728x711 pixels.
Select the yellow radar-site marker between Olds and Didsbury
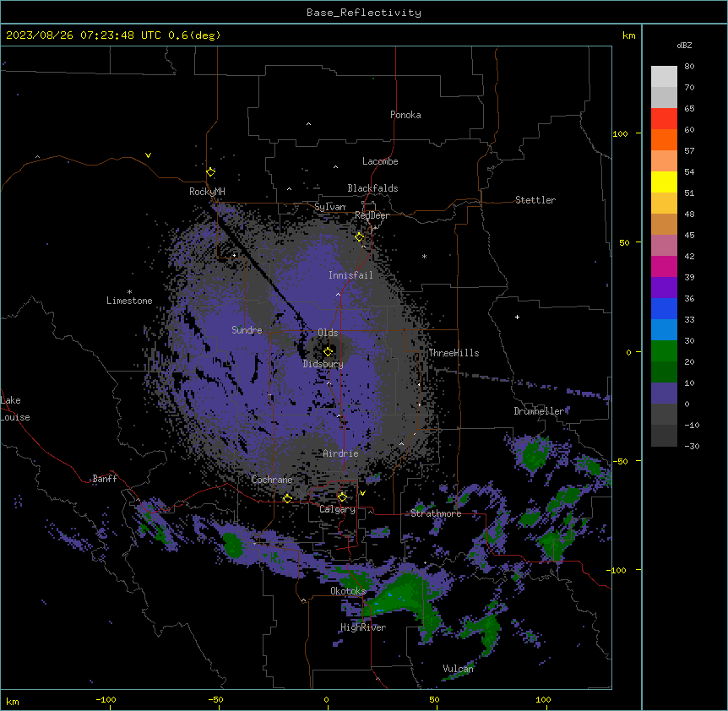point(328,351)
